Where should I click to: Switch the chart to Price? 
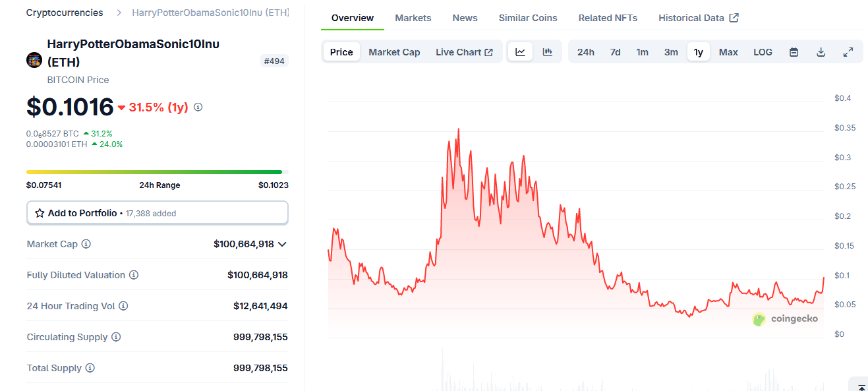341,52
